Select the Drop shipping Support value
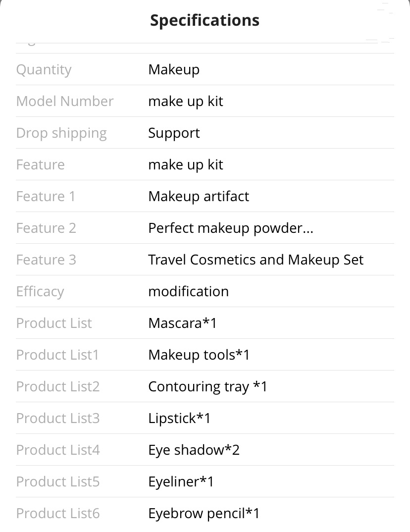410x532 pixels. 174,133
